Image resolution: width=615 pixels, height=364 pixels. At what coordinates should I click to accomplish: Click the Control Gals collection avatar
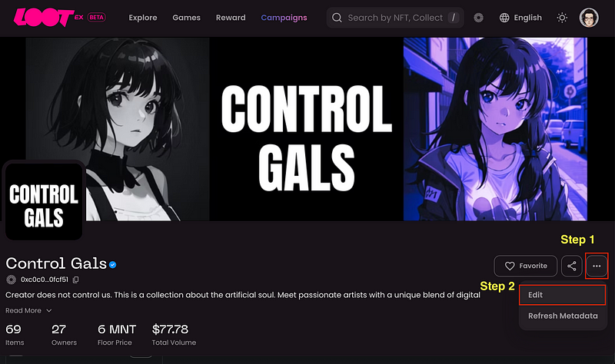point(44,201)
